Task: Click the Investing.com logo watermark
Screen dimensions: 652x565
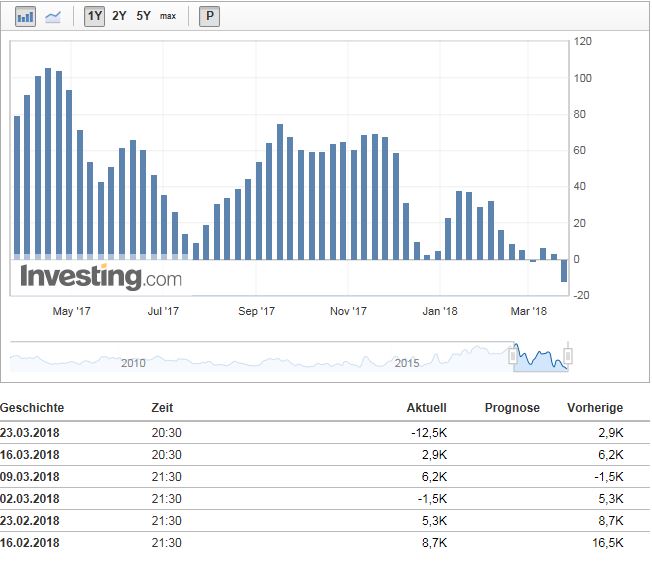Action: (x=101, y=276)
